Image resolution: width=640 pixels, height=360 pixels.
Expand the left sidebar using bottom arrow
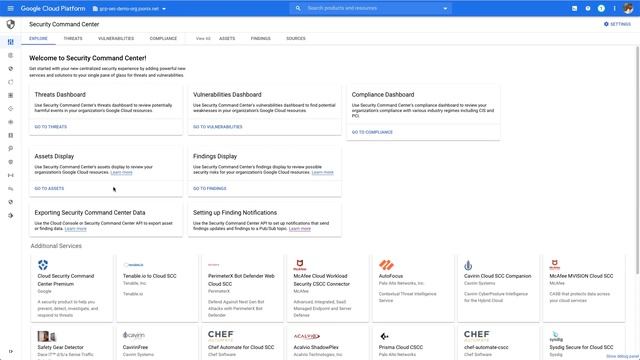pos(11,351)
